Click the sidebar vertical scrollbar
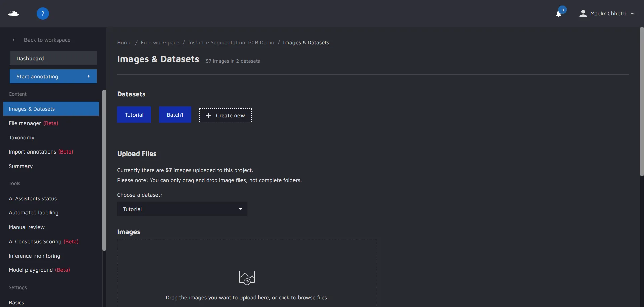The width and height of the screenshot is (644, 307). pos(104,170)
